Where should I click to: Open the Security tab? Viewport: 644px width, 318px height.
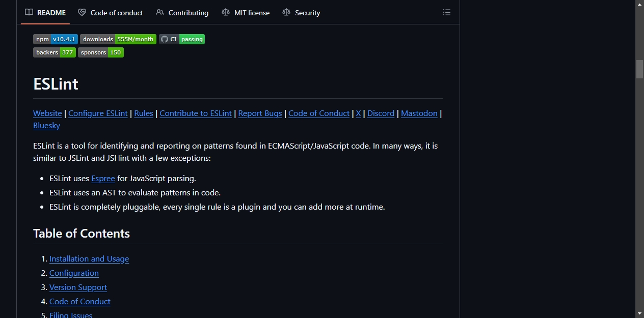pos(301,13)
